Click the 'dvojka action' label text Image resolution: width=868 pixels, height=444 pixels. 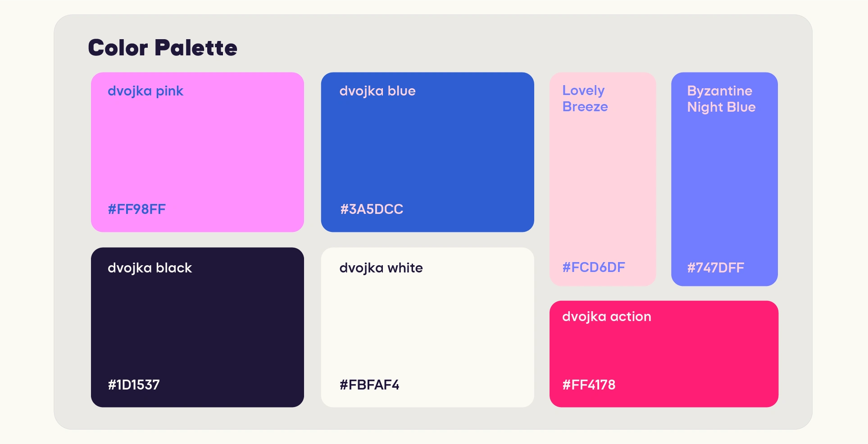coord(607,317)
